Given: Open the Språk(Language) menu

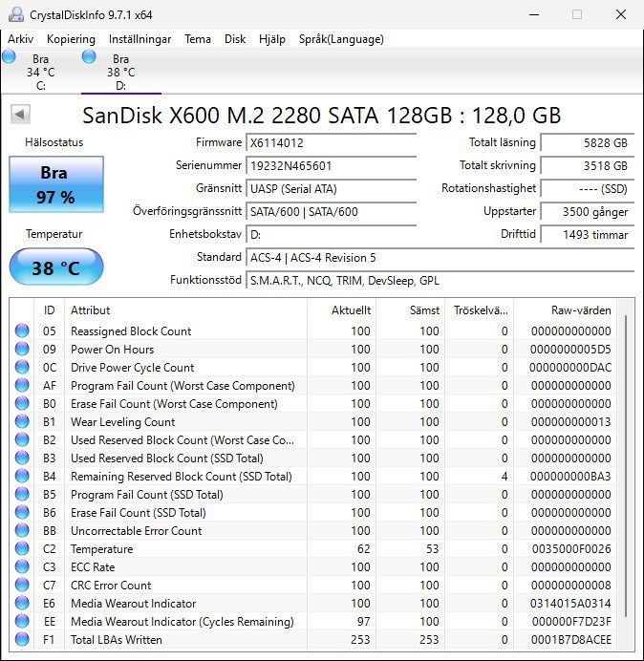Looking at the screenshot, I should [x=341, y=39].
